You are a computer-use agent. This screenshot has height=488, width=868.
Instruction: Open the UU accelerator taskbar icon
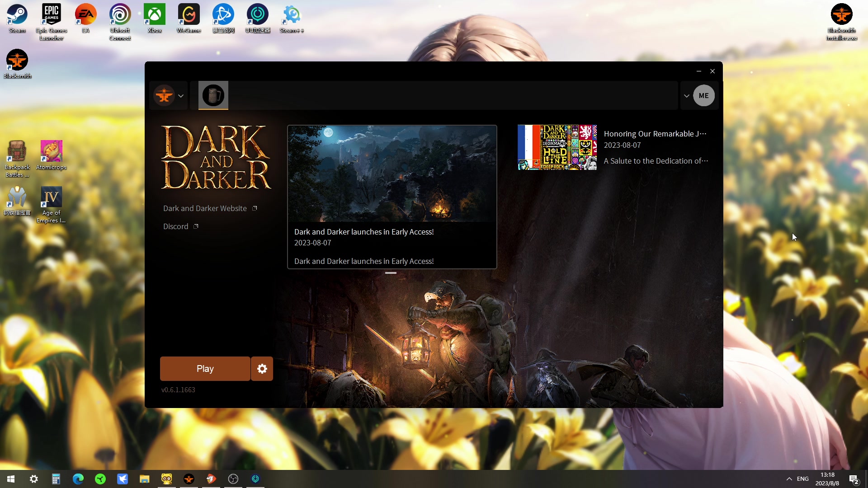tap(255, 479)
